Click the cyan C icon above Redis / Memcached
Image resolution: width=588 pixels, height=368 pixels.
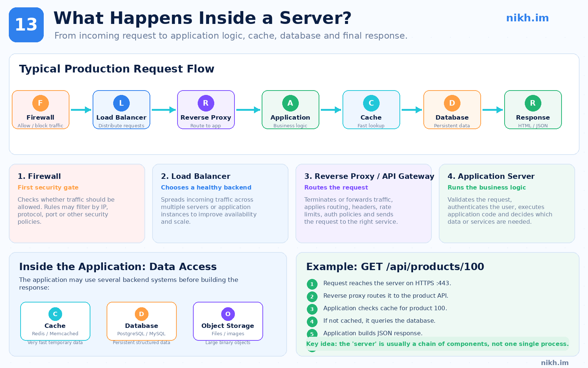tap(55, 314)
